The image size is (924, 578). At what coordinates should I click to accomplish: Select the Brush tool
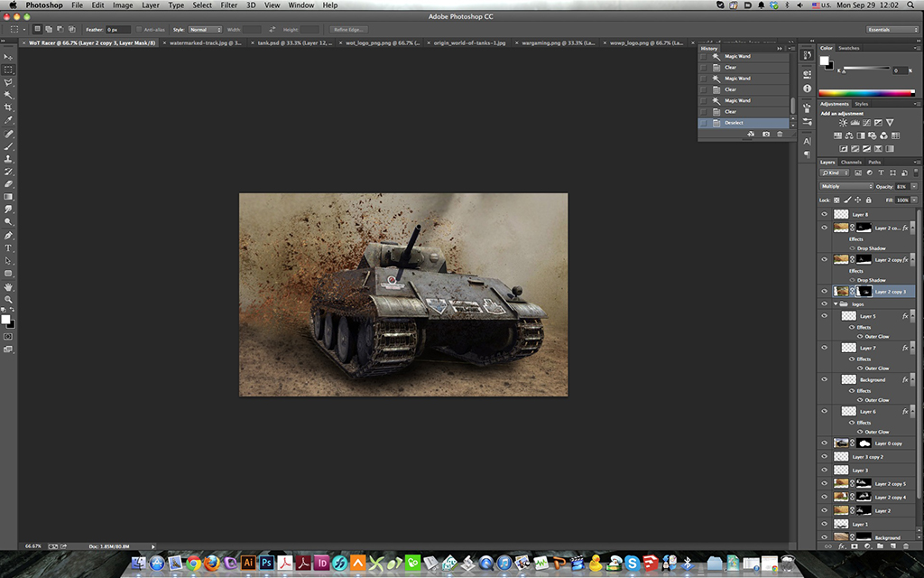pyautogui.click(x=8, y=146)
